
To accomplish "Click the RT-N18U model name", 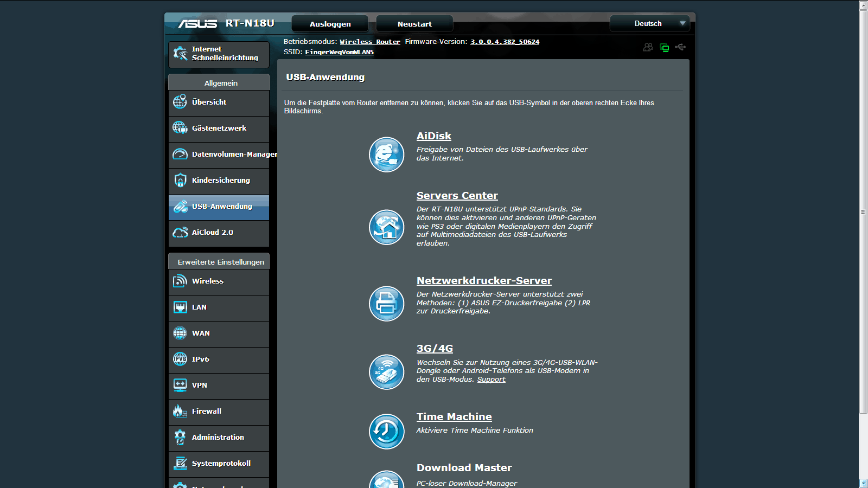I will coord(250,23).
